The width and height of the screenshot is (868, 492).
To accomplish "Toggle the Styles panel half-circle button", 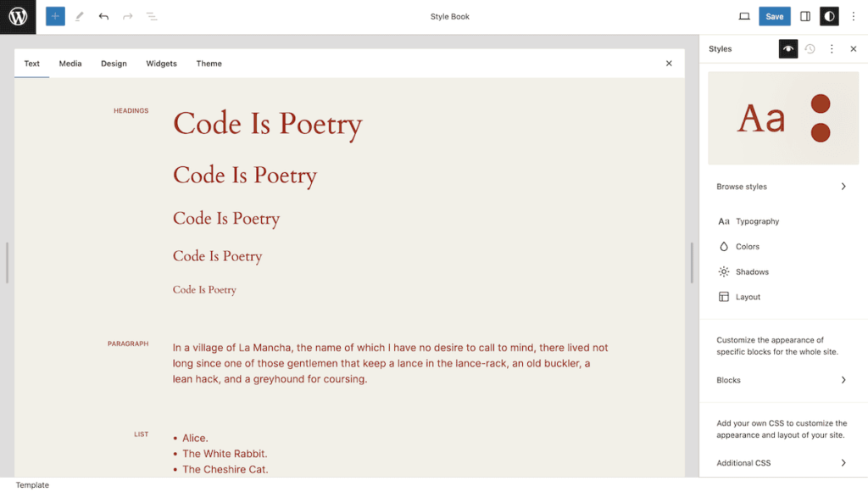I will [x=829, y=16].
